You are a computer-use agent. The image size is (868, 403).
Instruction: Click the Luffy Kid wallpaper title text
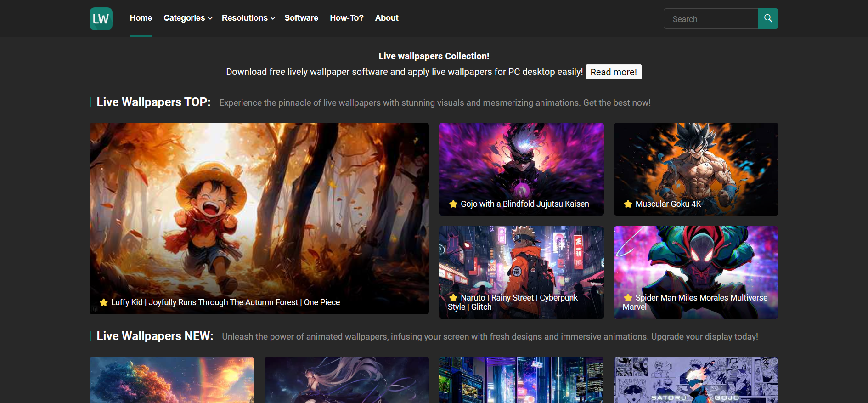pos(225,302)
